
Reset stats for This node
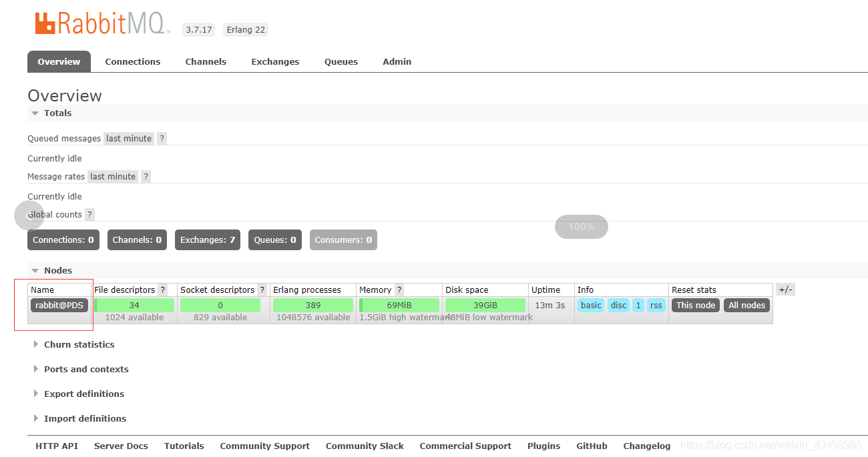(x=696, y=306)
